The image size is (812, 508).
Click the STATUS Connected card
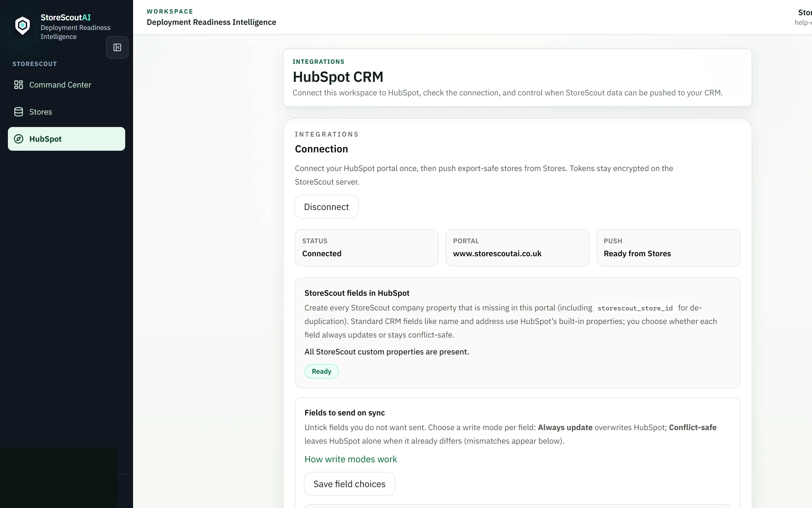[367, 248]
